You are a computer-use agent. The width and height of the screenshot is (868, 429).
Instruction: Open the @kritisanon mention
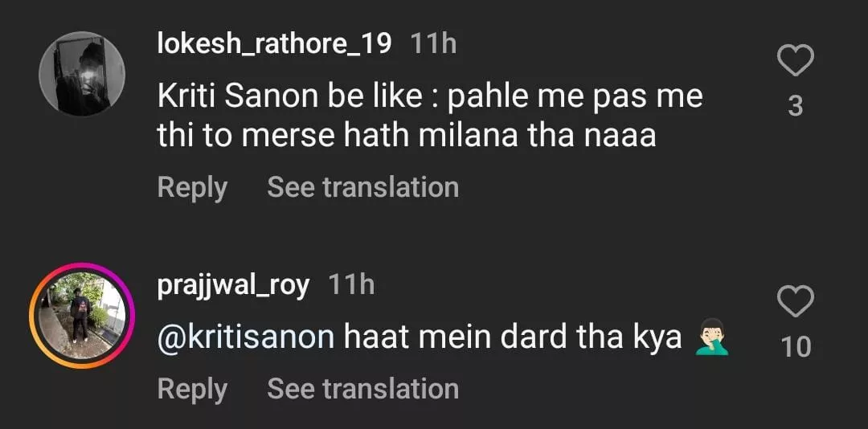245,337
